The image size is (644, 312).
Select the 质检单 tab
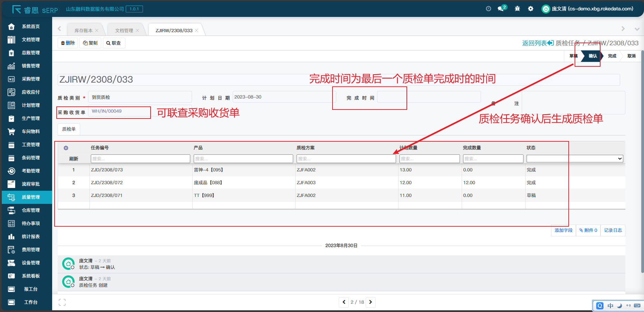tap(69, 129)
